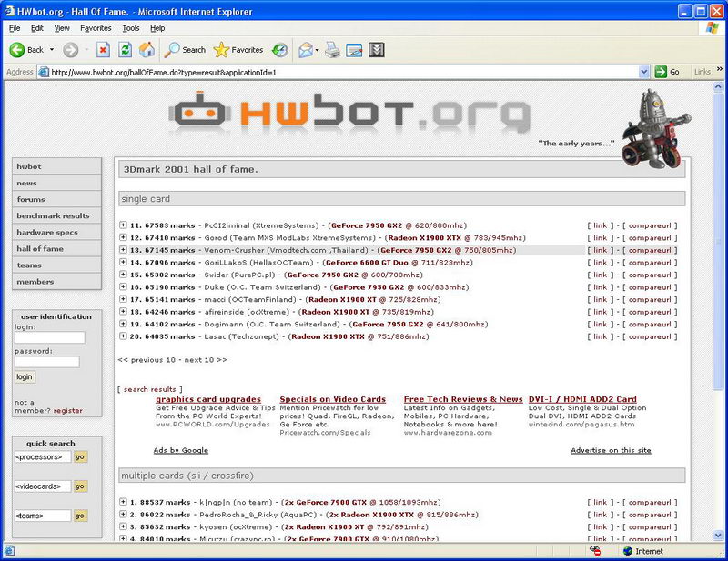Click the Back navigation button
Screen dimensions: 728x561
tap(26, 50)
